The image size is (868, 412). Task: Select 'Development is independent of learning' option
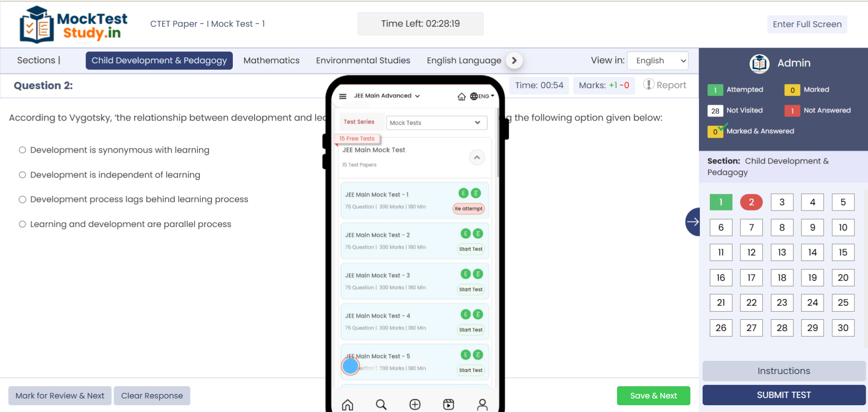click(22, 175)
